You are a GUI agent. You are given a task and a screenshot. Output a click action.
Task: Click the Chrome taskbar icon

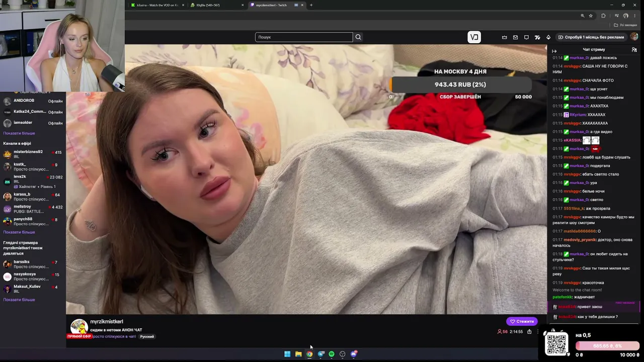[x=309, y=354]
